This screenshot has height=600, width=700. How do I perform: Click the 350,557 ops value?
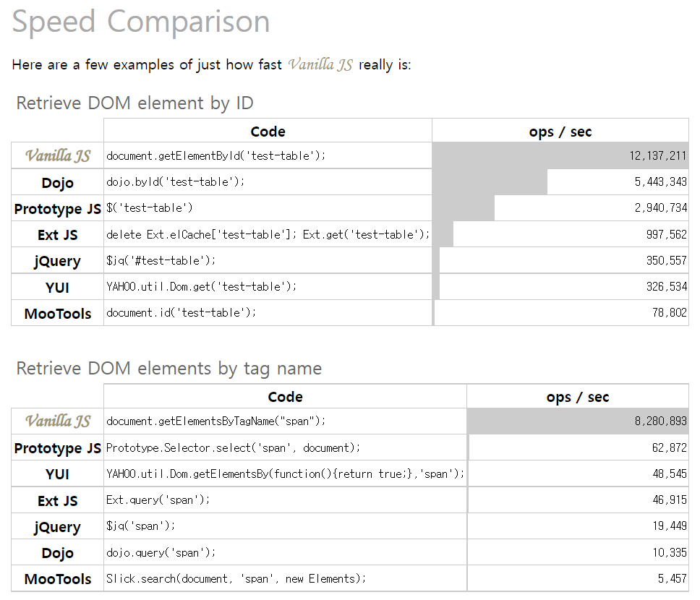pos(667,261)
